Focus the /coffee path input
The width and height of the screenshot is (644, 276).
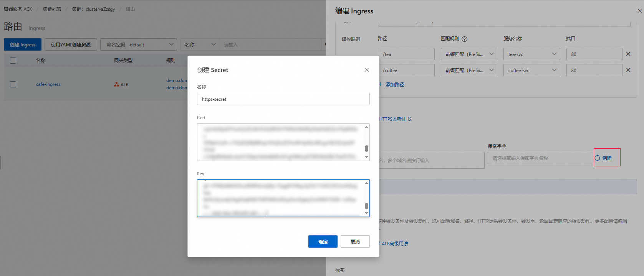(406, 70)
